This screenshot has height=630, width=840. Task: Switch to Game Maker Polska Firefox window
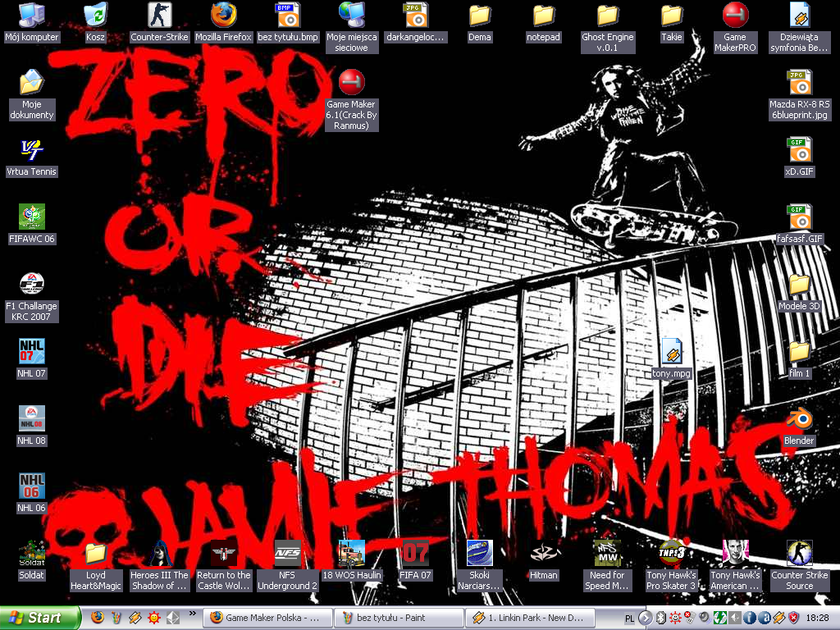coord(268,618)
